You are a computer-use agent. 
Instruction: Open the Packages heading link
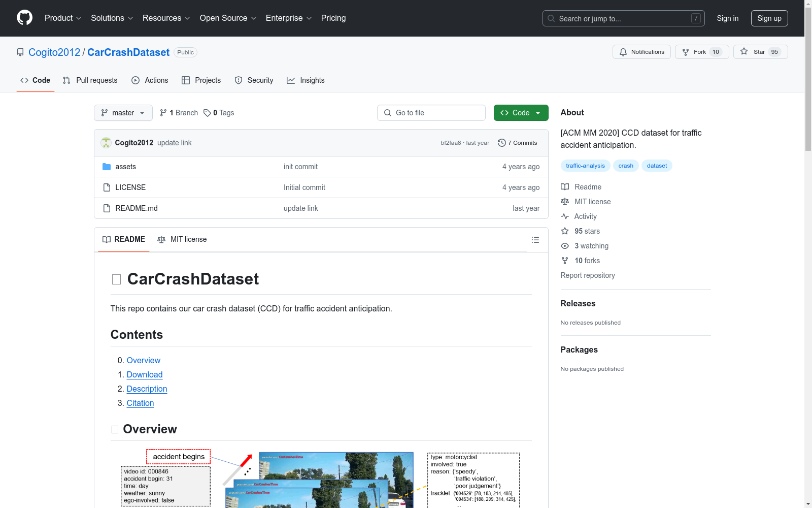[579, 350]
